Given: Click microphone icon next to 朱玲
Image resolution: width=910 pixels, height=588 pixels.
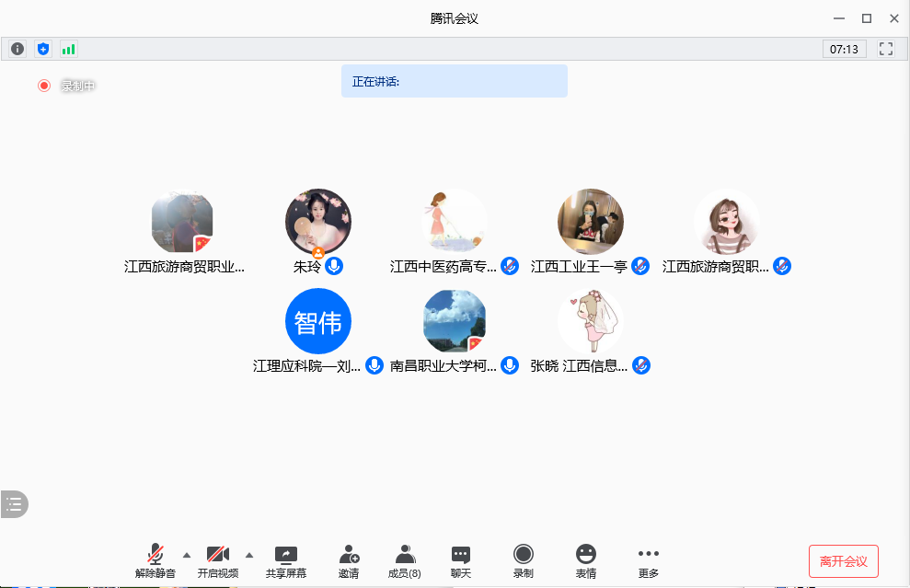Looking at the screenshot, I should coord(334,267).
